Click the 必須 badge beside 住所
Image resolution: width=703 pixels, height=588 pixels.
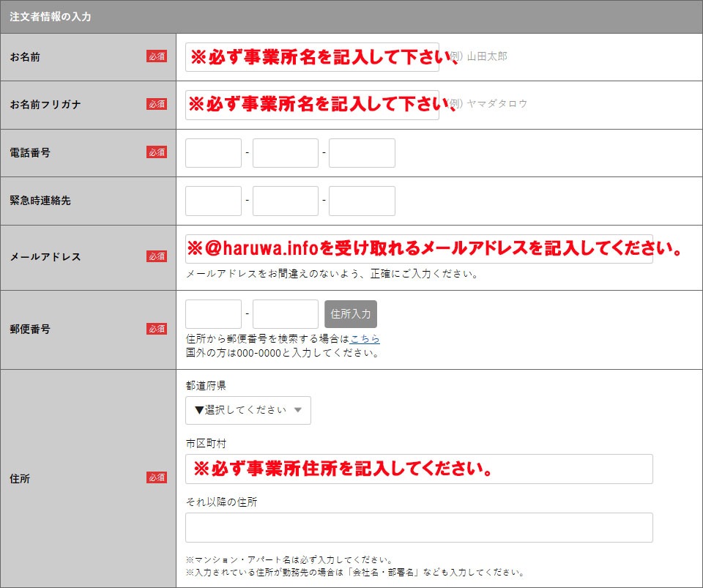tap(157, 477)
